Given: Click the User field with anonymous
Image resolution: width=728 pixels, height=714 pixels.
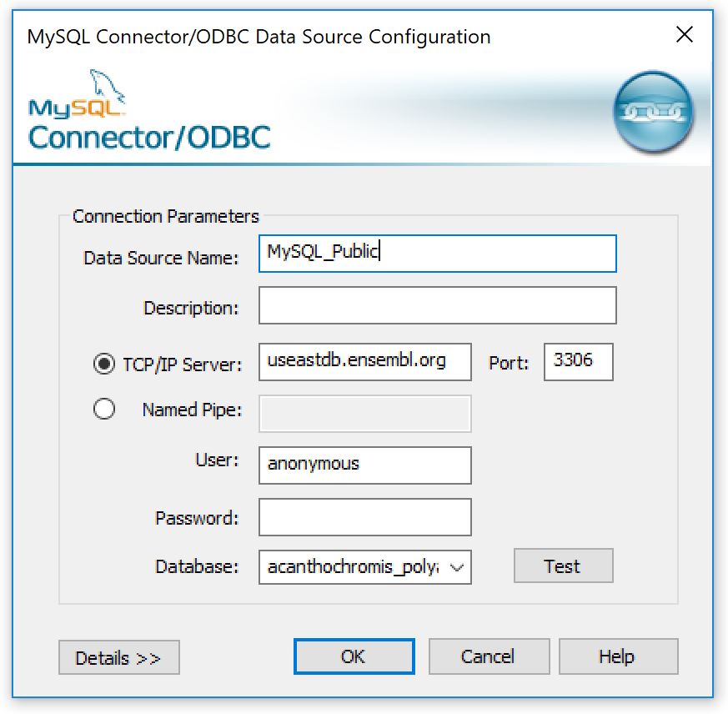Looking at the screenshot, I should 365,465.
